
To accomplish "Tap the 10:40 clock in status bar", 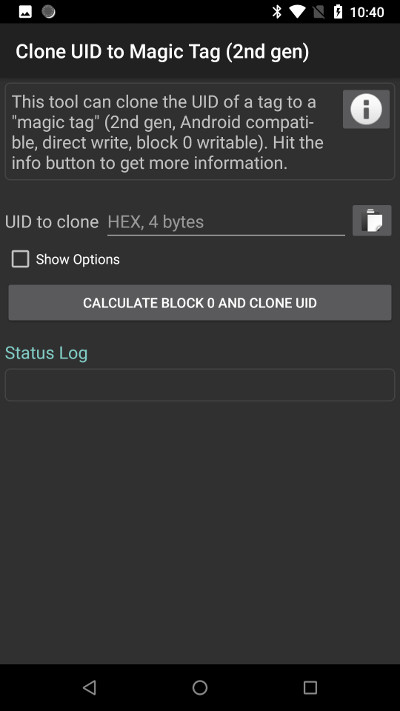I will (x=367, y=12).
